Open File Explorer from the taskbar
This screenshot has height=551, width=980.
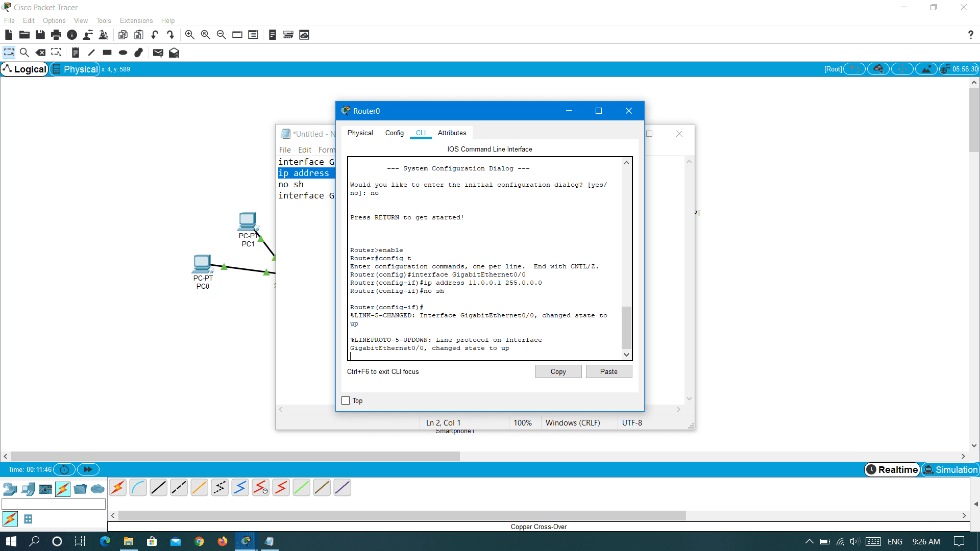point(129,541)
